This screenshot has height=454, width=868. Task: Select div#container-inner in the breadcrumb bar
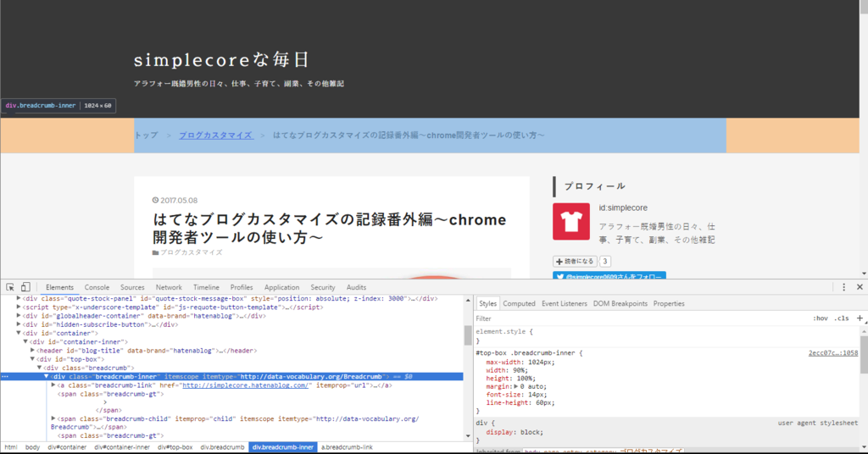coord(122,447)
